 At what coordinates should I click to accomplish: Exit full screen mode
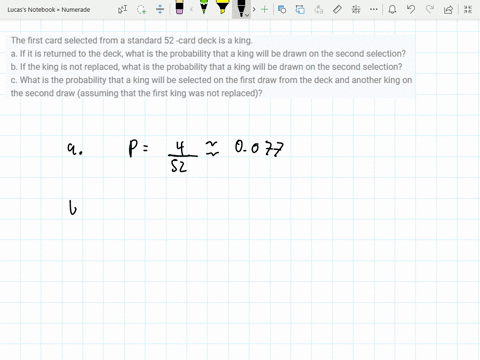click(468, 9)
